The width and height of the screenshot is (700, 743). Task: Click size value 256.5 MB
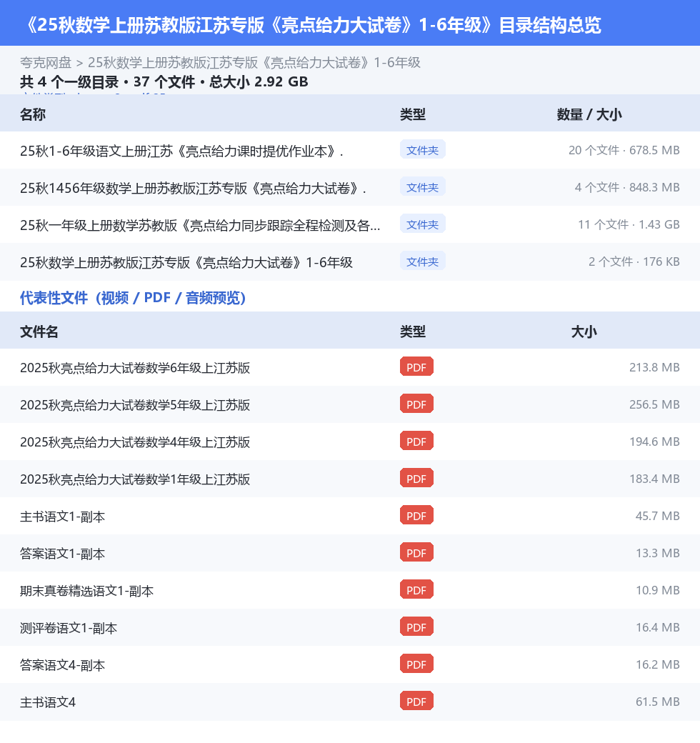(654, 404)
